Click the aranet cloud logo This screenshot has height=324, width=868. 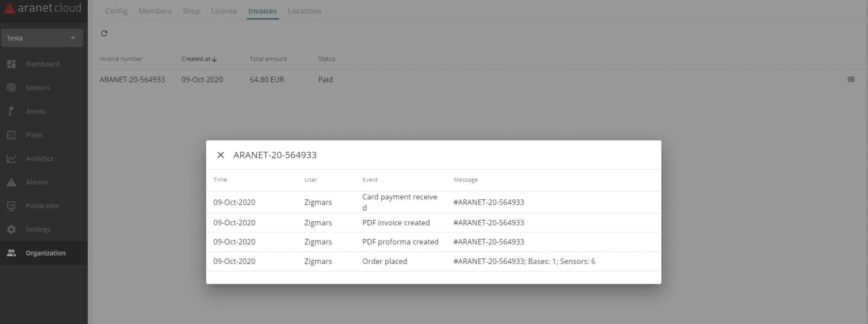tap(42, 8)
